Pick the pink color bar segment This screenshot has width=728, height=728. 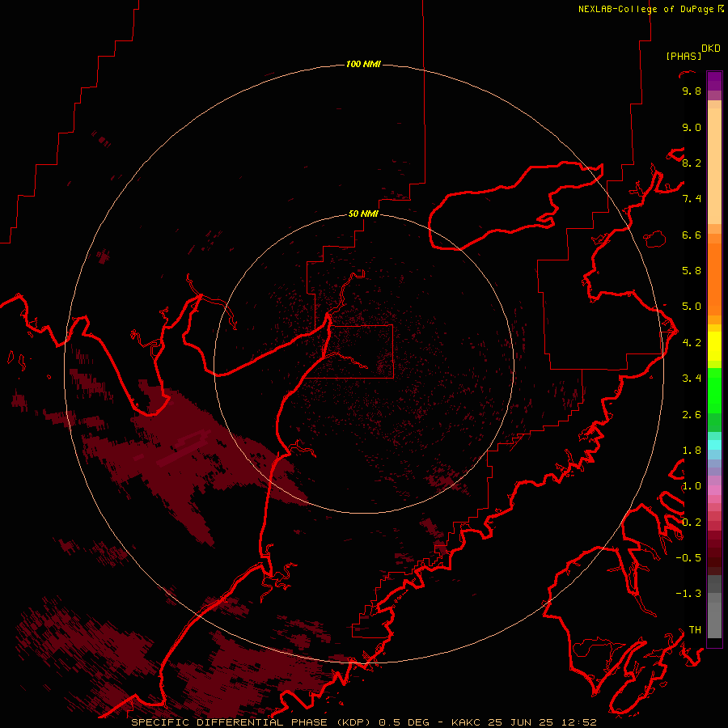714,490
